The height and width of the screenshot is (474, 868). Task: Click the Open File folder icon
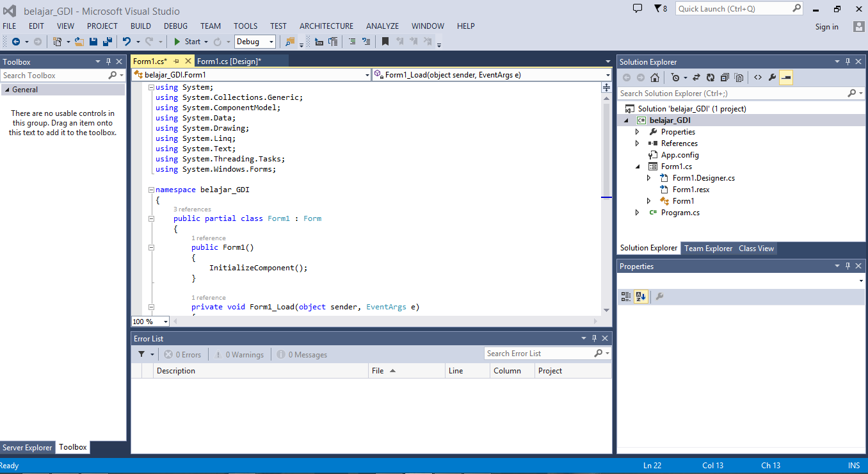(x=79, y=42)
